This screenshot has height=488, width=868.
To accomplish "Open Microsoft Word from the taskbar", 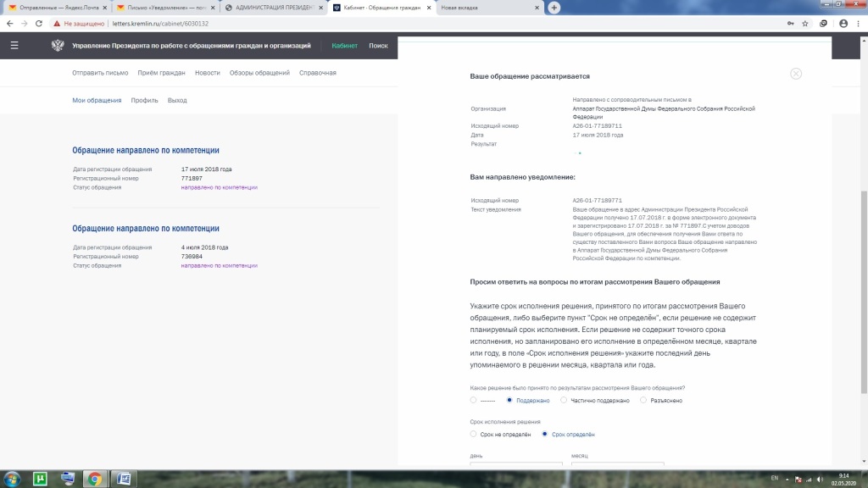I will pyautogui.click(x=122, y=479).
